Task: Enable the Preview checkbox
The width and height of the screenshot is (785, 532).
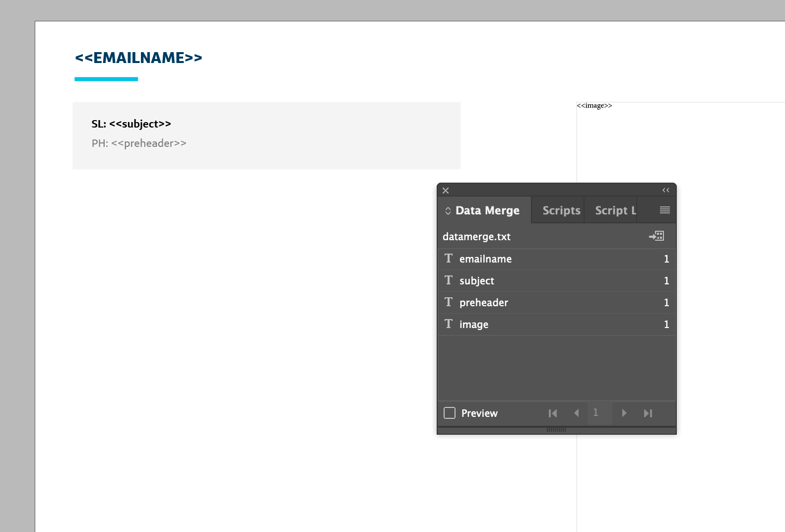Action: click(x=450, y=413)
